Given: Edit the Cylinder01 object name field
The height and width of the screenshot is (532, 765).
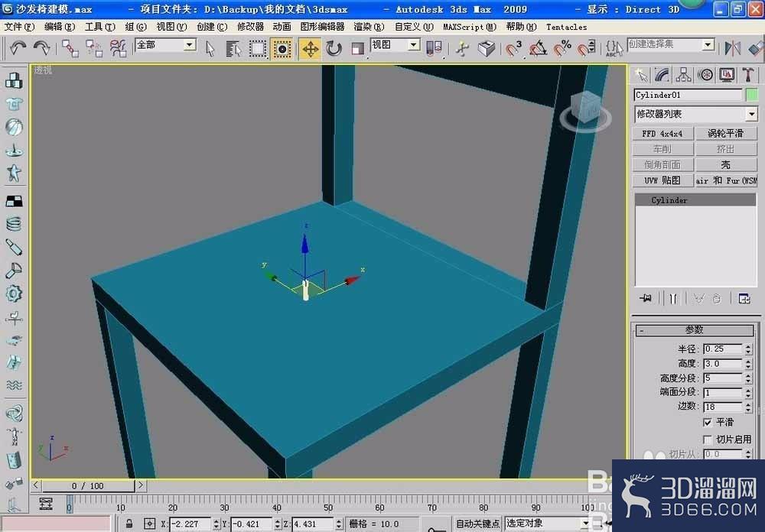Looking at the screenshot, I should [688, 95].
